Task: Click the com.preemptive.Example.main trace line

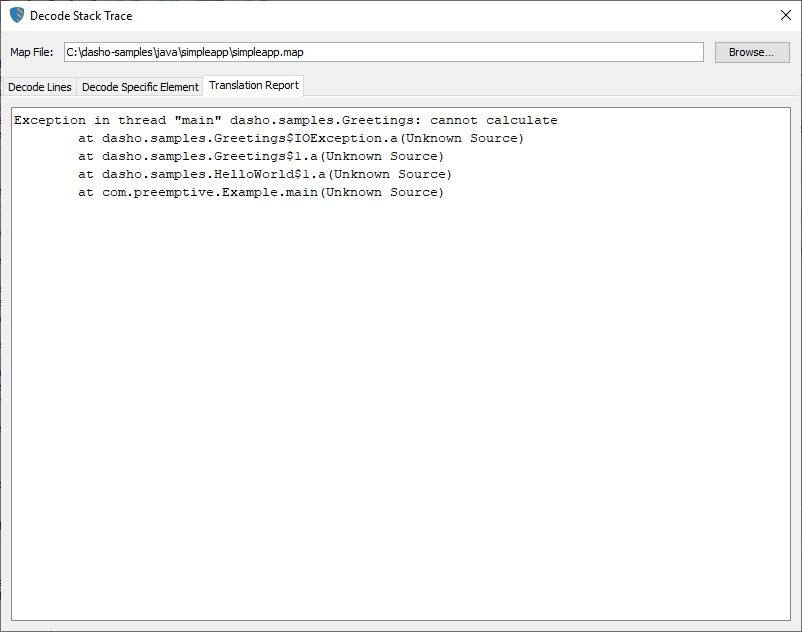Action: click(261, 192)
